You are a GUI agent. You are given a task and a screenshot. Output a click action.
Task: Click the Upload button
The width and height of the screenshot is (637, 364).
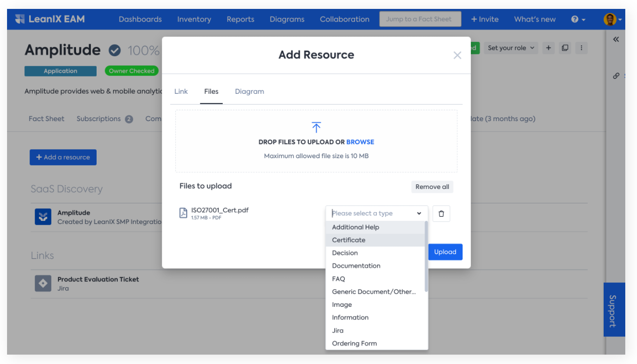tap(445, 252)
